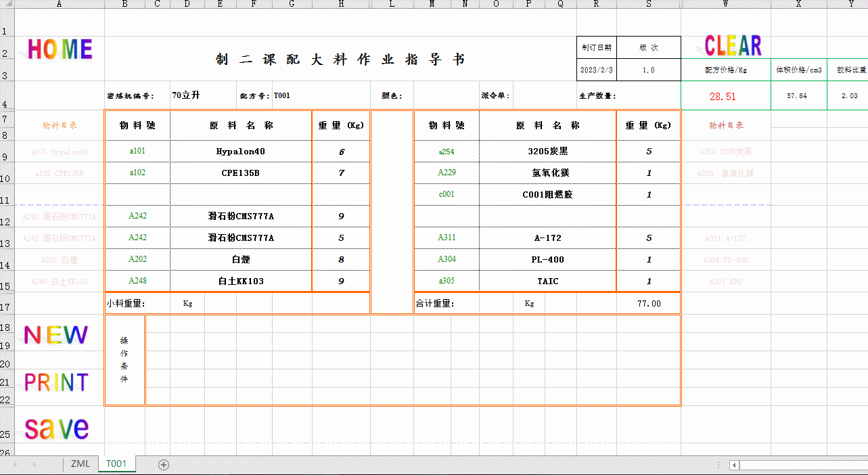Select the column W header
Image resolution: width=868 pixels, height=475 pixels.
tap(725, 4)
